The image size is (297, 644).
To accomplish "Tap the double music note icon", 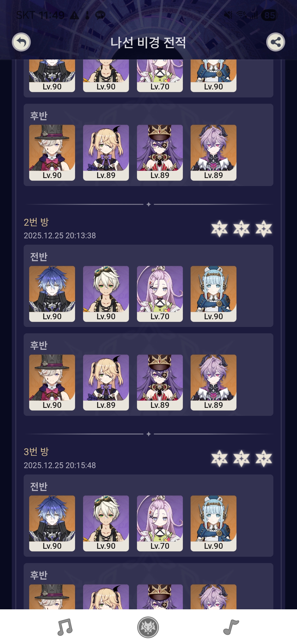I will point(65,627).
